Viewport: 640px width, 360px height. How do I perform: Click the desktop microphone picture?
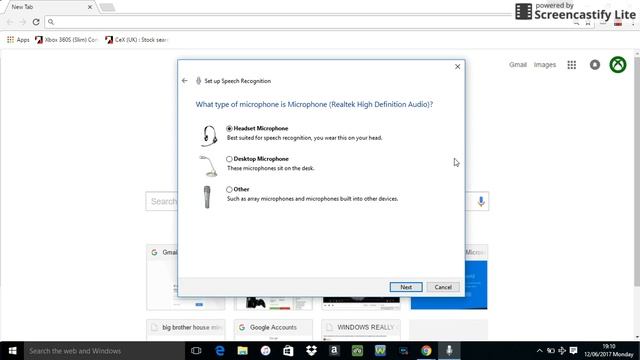209,166
